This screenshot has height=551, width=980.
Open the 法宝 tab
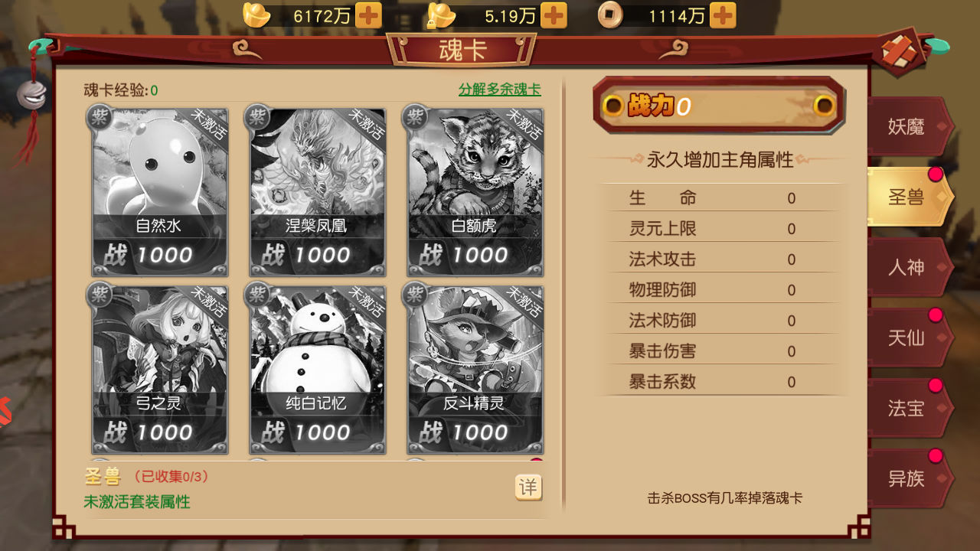click(910, 408)
